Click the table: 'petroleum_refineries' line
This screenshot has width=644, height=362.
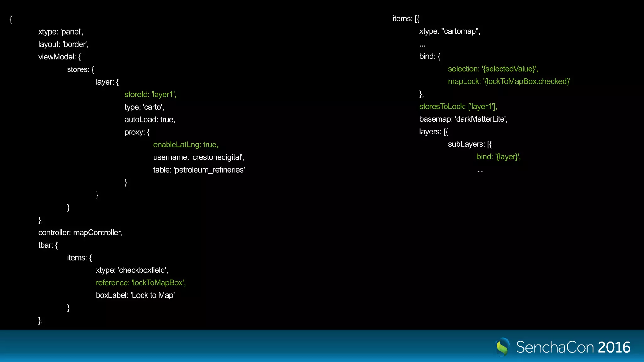[199, 170]
